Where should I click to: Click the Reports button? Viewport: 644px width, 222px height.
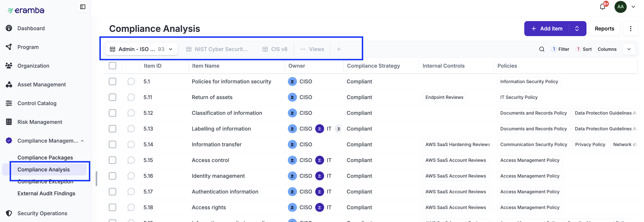tap(604, 29)
